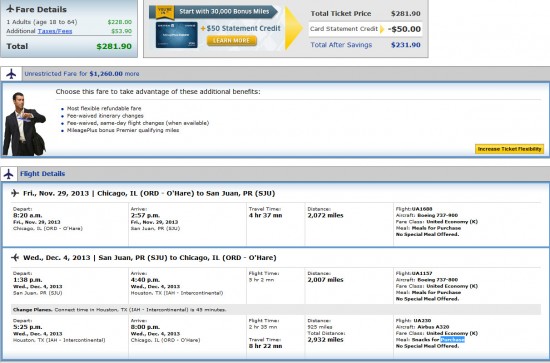The width and height of the screenshot is (550, 363).
Task: Click the Total After Savings label
Action: pyautogui.click(x=341, y=45)
